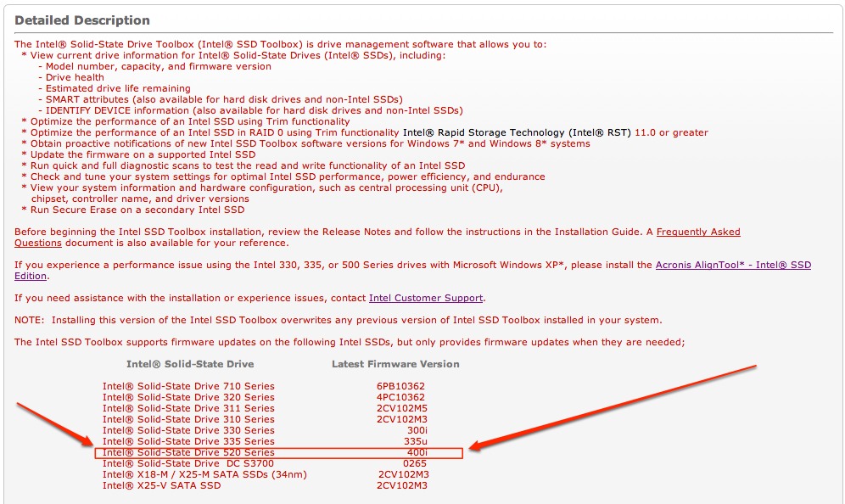Select Intel Solid-State Drive 330 Series row
The width and height of the screenshot is (845, 504).
point(265,430)
